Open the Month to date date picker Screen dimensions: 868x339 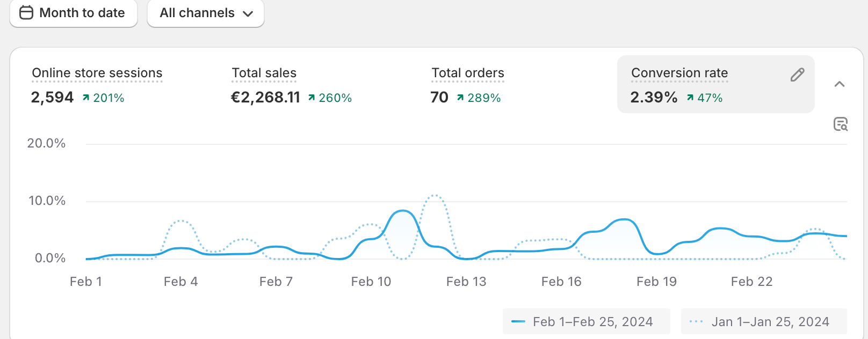74,13
